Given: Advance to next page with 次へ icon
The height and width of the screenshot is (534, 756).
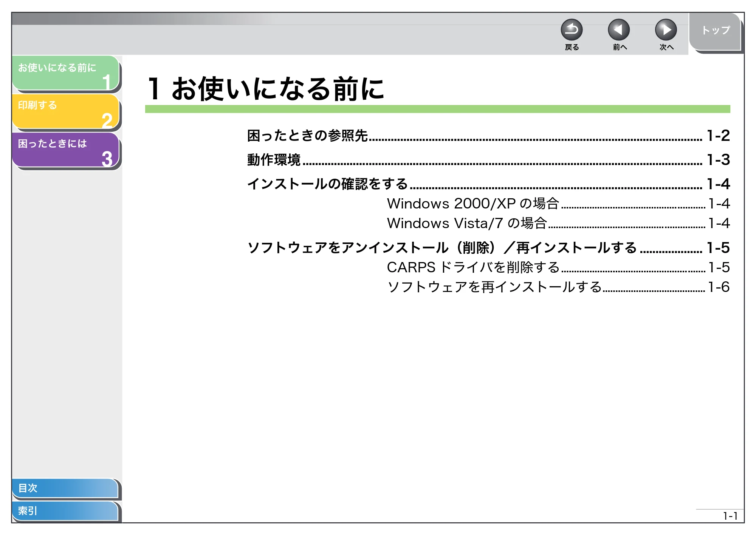Looking at the screenshot, I should coord(666,30).
